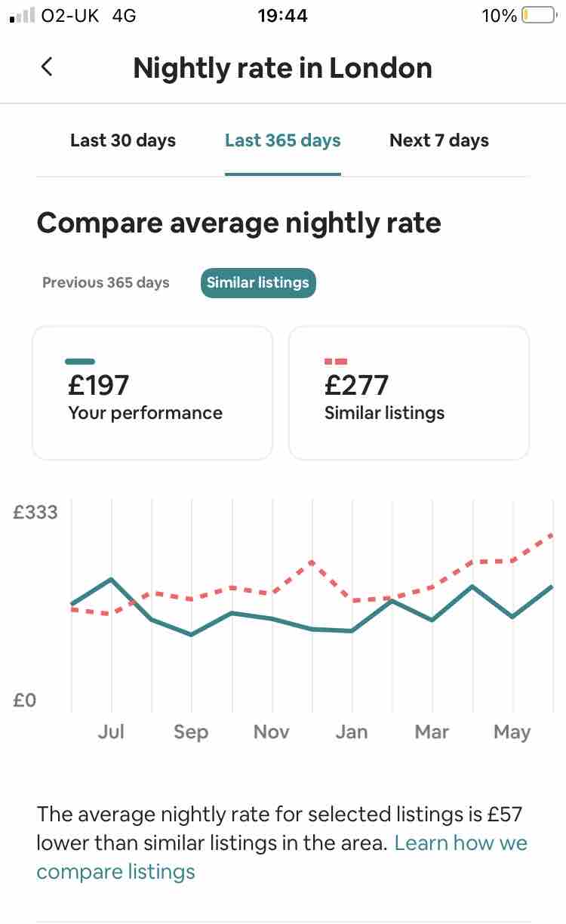Viewport: 566px width, 924px height.
Task: Switch to the Last 30 days tab
Action: pos(123,140)
